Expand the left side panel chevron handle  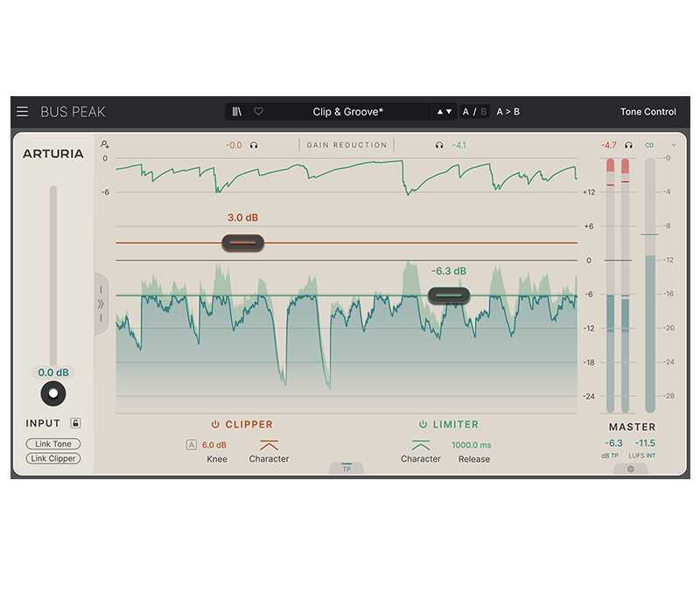[101, 303]
